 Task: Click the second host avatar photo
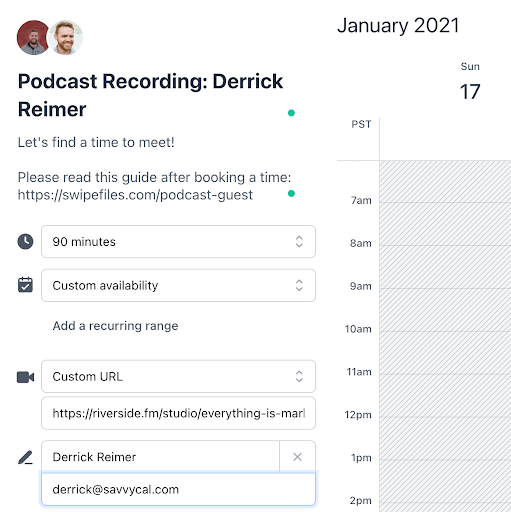pos(65,37)
